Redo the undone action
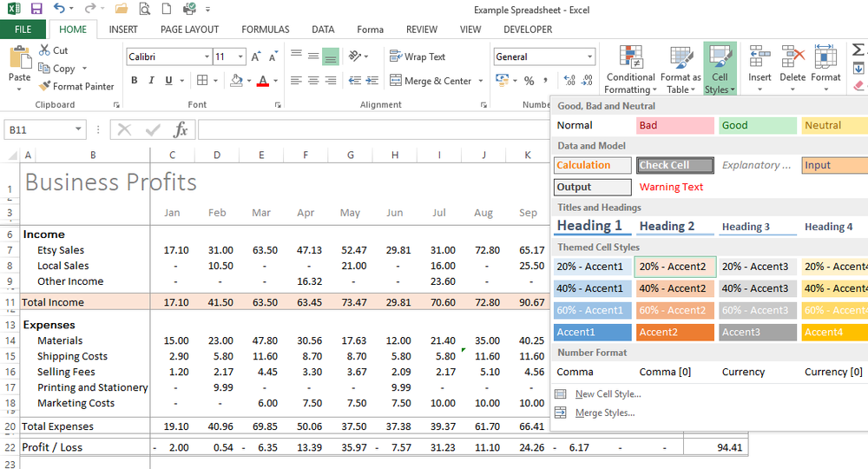Image resolution: width=868 pixels, height=469 pixels. [x=89, y=9]
